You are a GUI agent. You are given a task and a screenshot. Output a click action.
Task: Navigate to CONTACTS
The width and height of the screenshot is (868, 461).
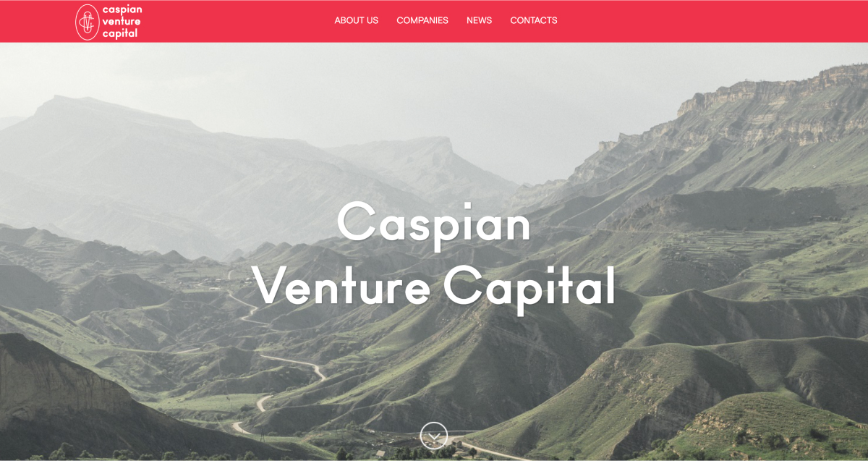534,20
